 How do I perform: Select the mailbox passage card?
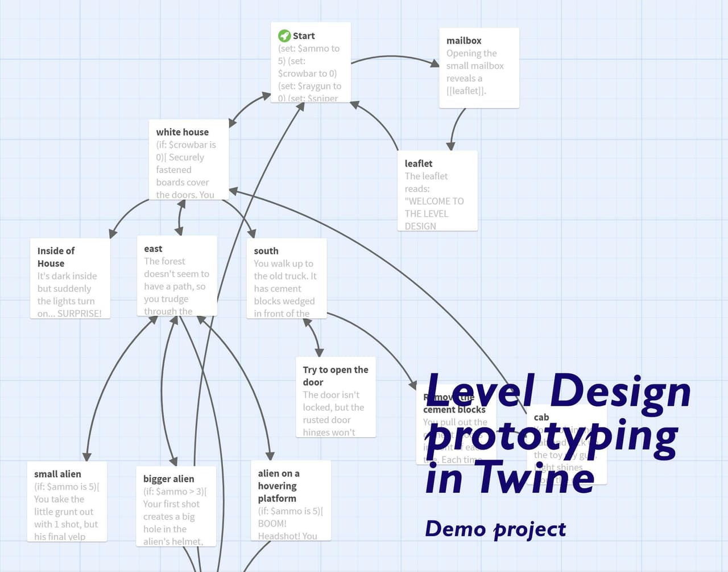tap(479, 68)
